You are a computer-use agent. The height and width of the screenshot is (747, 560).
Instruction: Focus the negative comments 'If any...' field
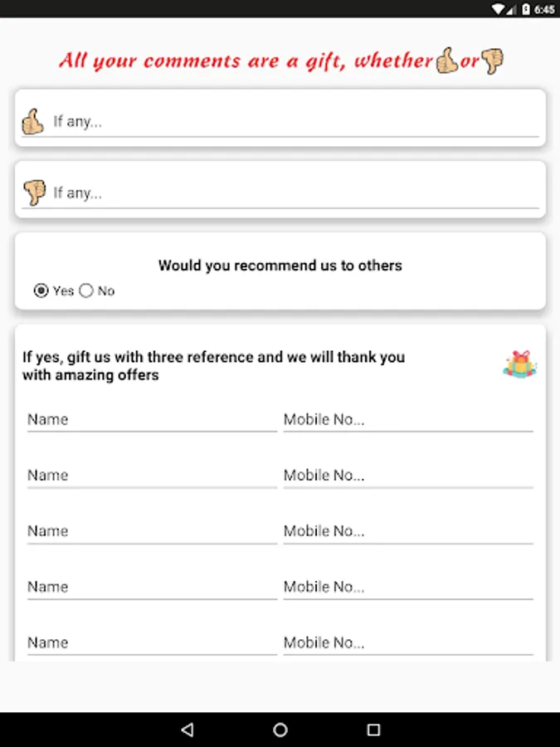[295, 193]
